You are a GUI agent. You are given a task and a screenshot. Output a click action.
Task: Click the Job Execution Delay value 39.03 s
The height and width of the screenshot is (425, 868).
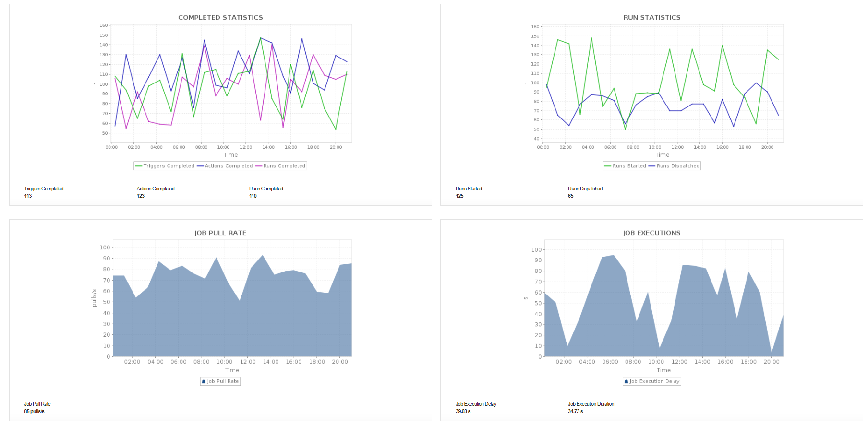pos(463,411)
